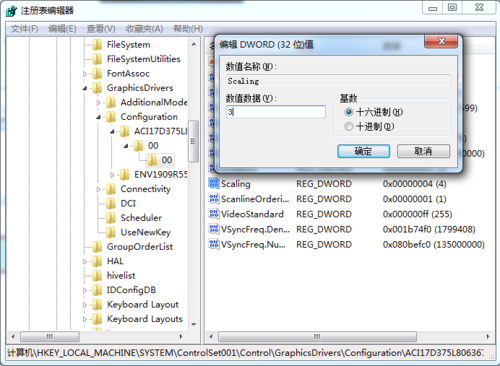Select the ScanlineOrderi... value name

tap(255, 199)
